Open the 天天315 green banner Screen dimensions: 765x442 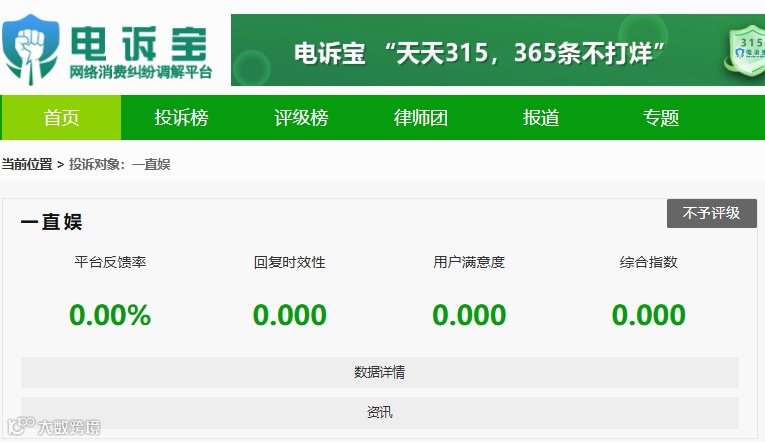coord(498,50)
